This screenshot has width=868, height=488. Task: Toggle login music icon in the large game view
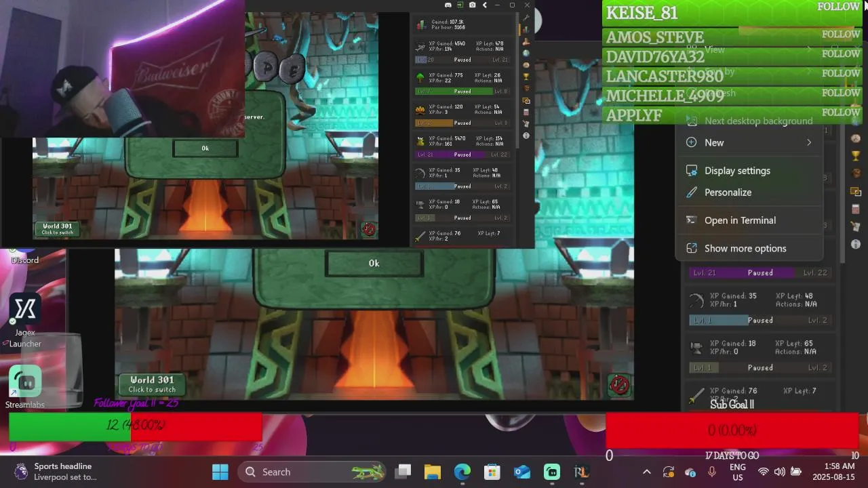(619, 384)
